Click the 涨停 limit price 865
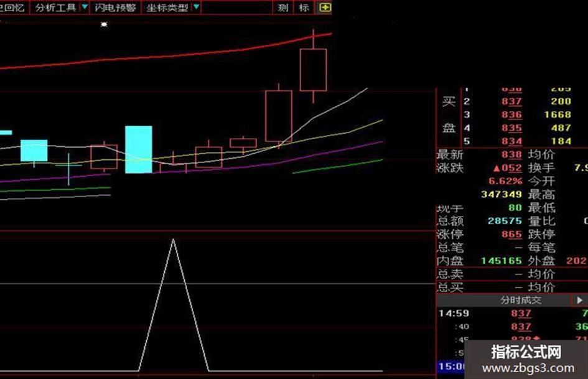588x379 pixels. pos(511,235)
